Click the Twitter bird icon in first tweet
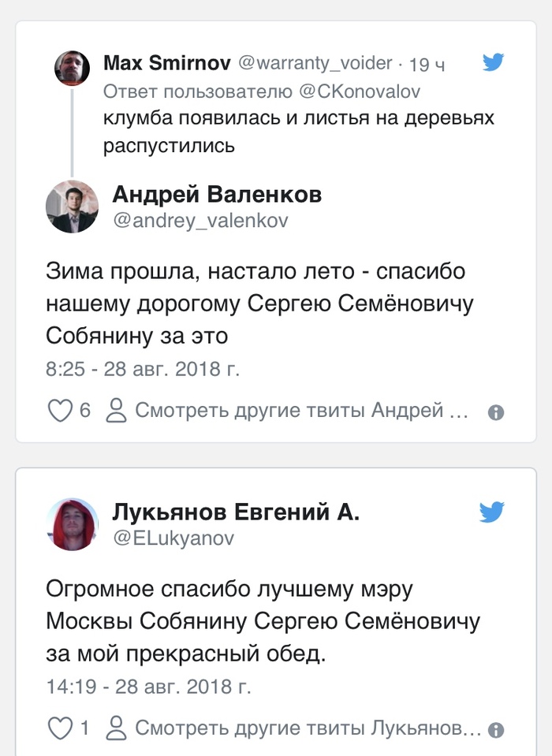 (493, 62)
